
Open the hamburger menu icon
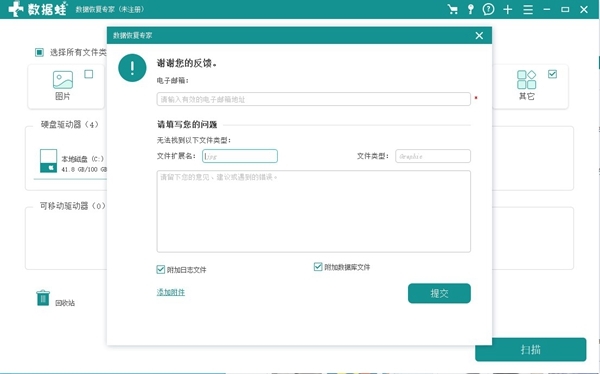(528, 9)
